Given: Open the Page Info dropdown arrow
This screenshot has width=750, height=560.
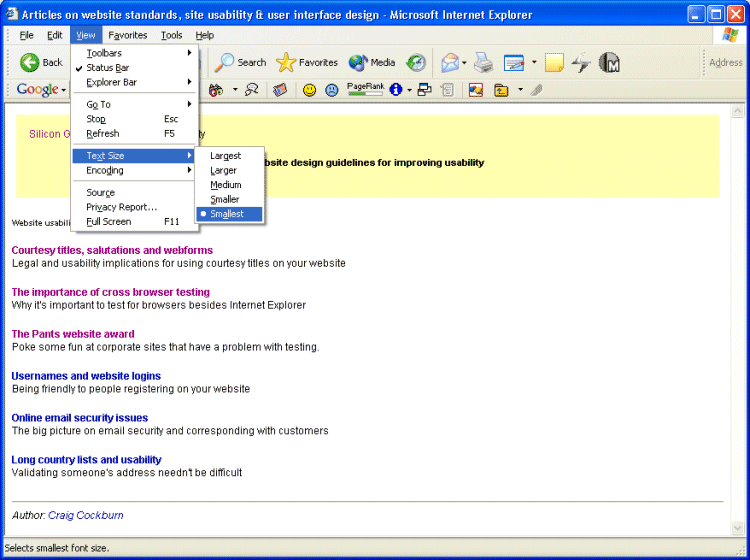Looking at the screenshot, I should 409,90.
